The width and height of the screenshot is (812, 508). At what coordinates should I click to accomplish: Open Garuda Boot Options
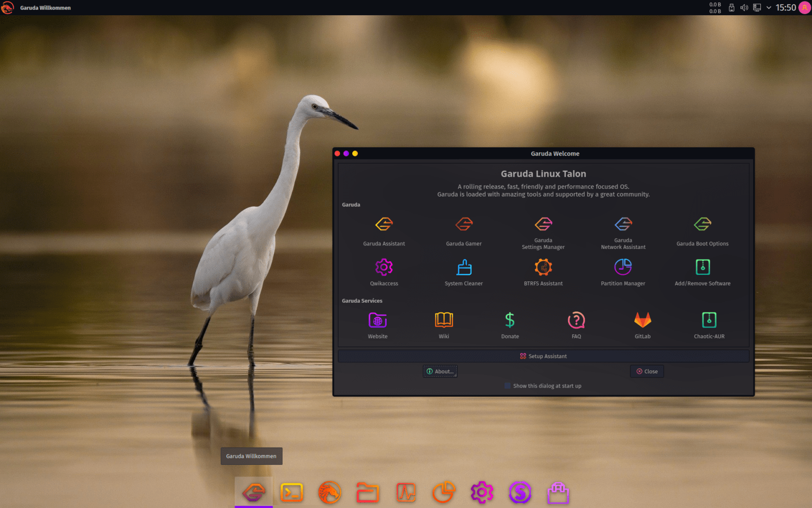point(702,232)
